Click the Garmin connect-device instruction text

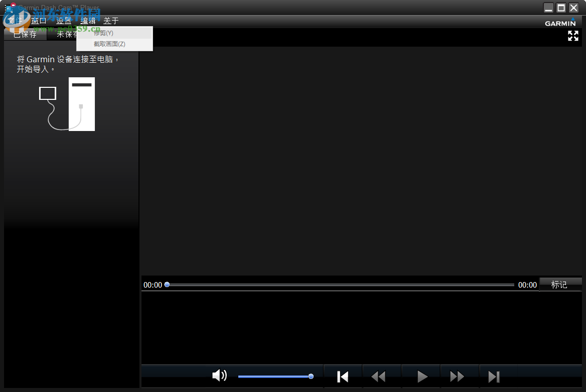pos(68,64)
